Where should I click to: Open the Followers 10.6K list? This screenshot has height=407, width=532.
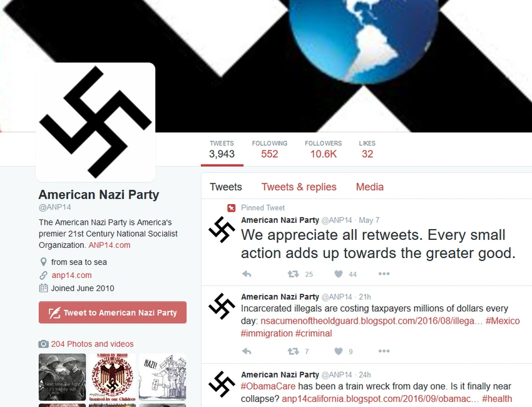click(324, 150)
